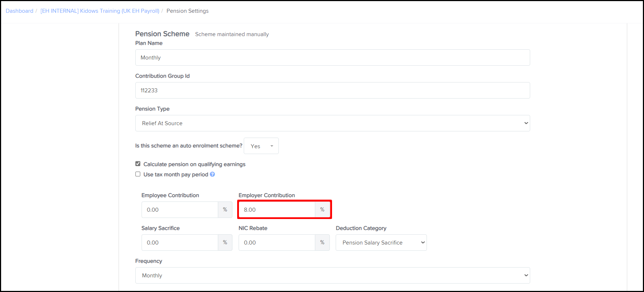Open the Frequency dropdown
Screen dimensions: 644x292
click(x=332, y=276)
